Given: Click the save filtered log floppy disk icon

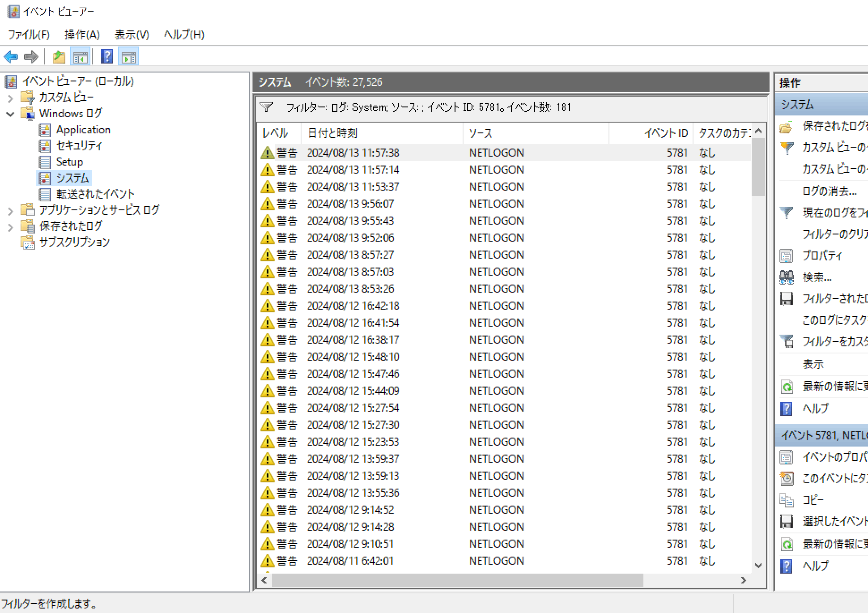Looking at the screenshot, I should pos(786,299).
